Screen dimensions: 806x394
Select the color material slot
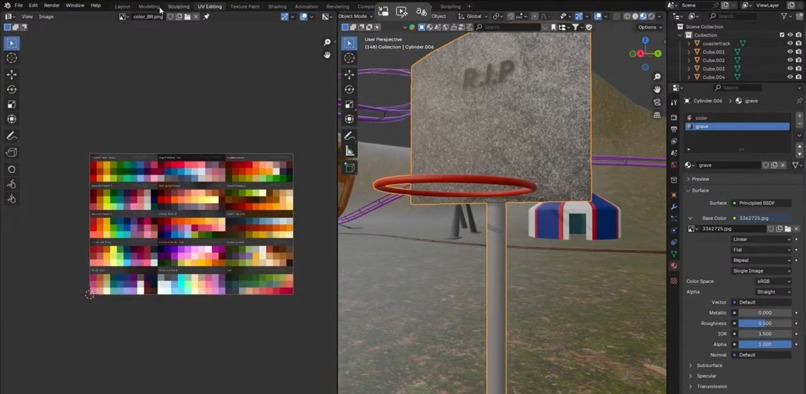point(738,118)
